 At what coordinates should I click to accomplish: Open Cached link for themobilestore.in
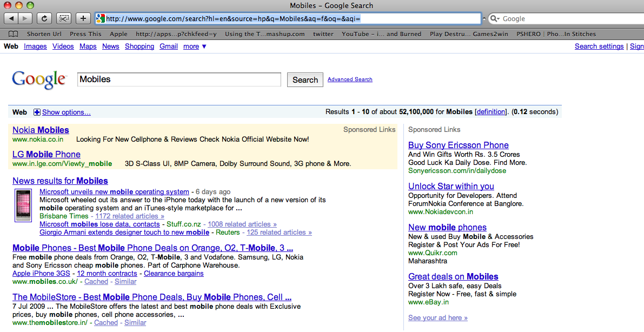106,323
